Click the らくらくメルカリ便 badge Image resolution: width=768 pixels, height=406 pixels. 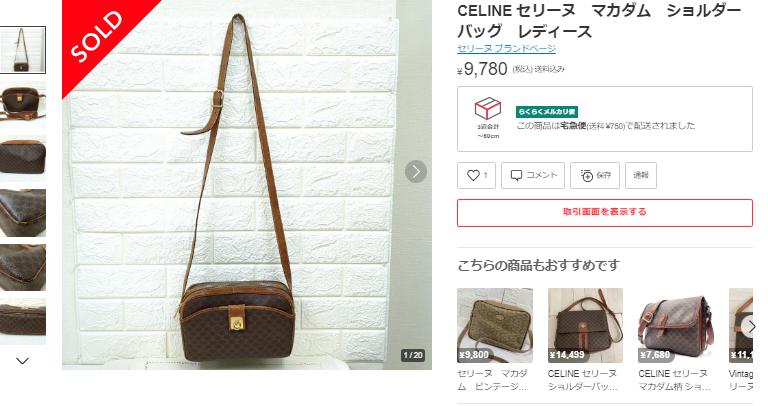pos(547,112)
